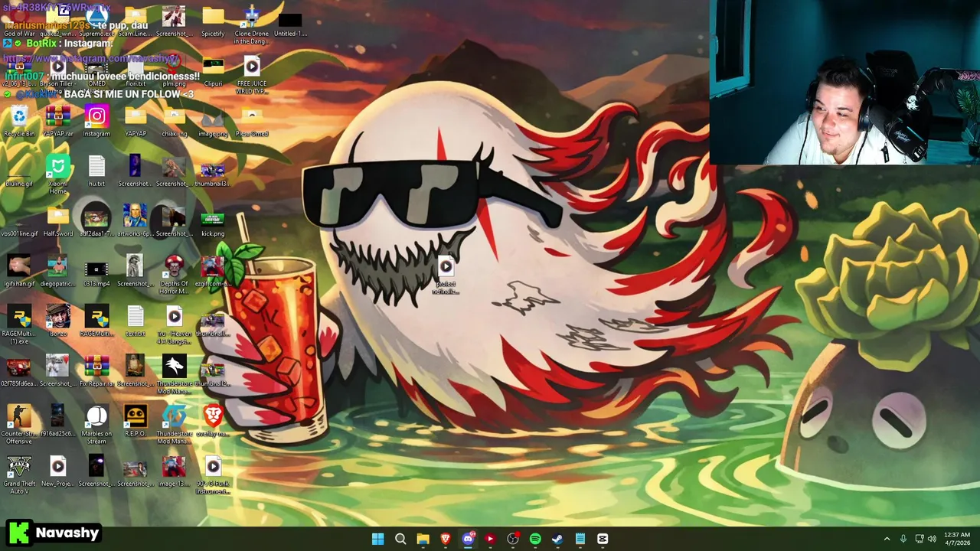The width and height of the screenshot is (980, 551).
Task: Open OBS Studio from the taskbar
Action: click(512, 539)
